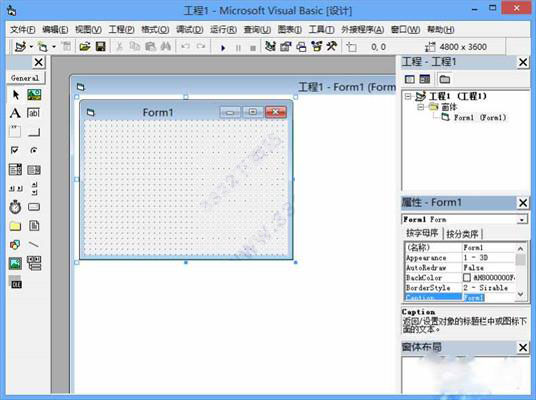The height and width of the screenshot is (400, 536).
Task: Open the 工程(P) menu
Action: click(121, 30)
